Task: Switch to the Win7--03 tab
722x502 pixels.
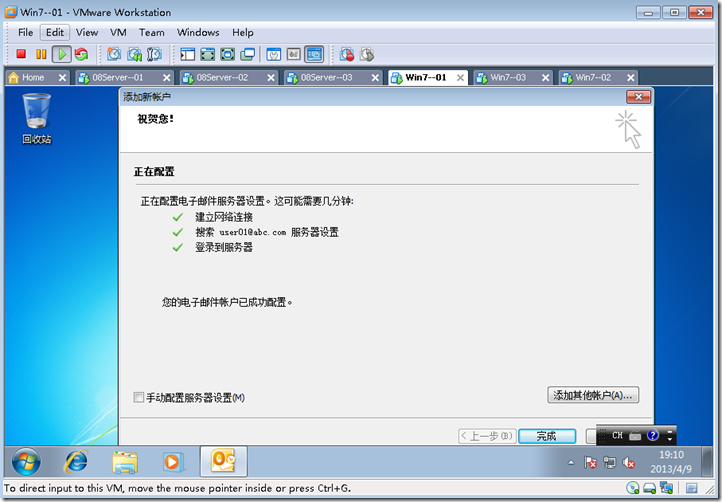Action: (508, 77)
